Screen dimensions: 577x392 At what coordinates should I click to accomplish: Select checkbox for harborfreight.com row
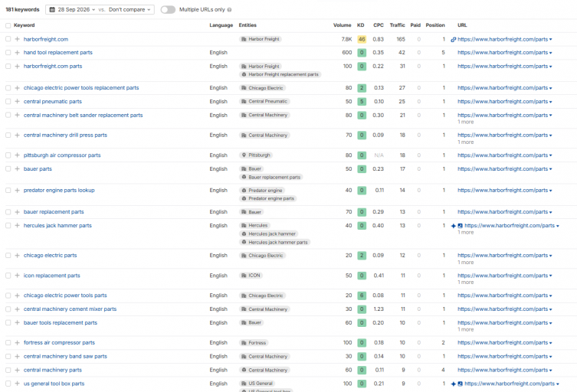coord(8,39)
